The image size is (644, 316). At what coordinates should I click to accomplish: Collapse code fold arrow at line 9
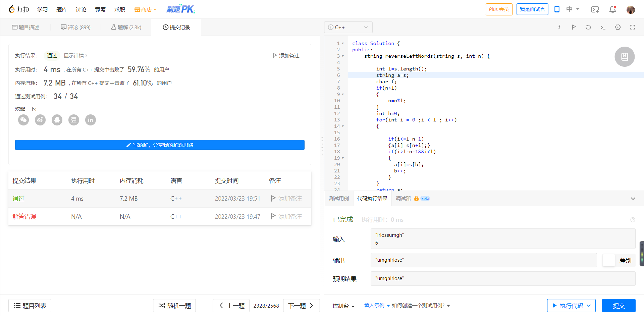[x=343, y=94]
